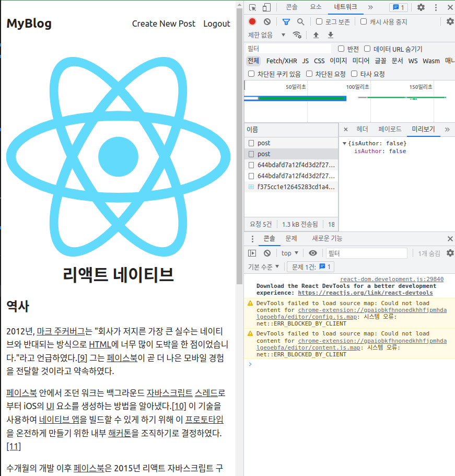Enable the 로그 보존 checkbox
455x476 pixels.
(319, 21)
